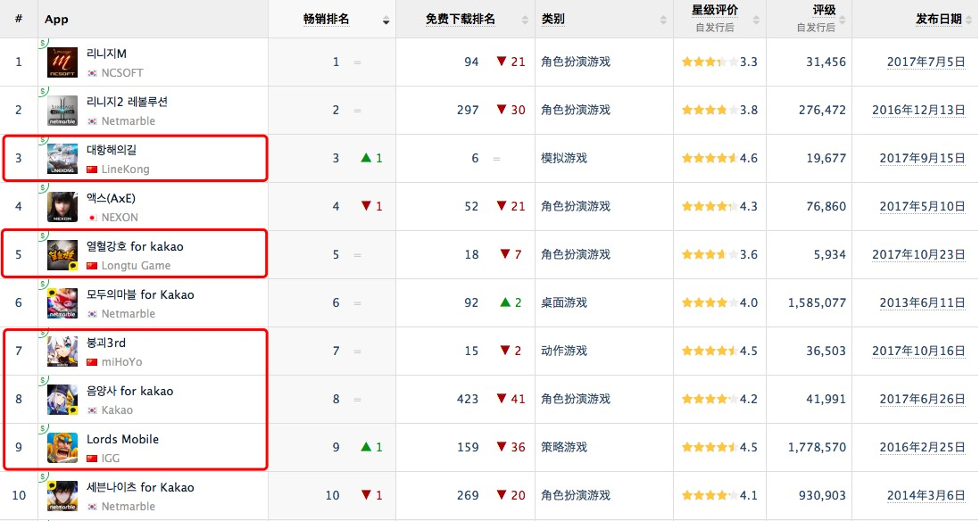Screen dimensions: 980x521
Task: Click the Lords Mobile app icon
Action: click(62, 447)
